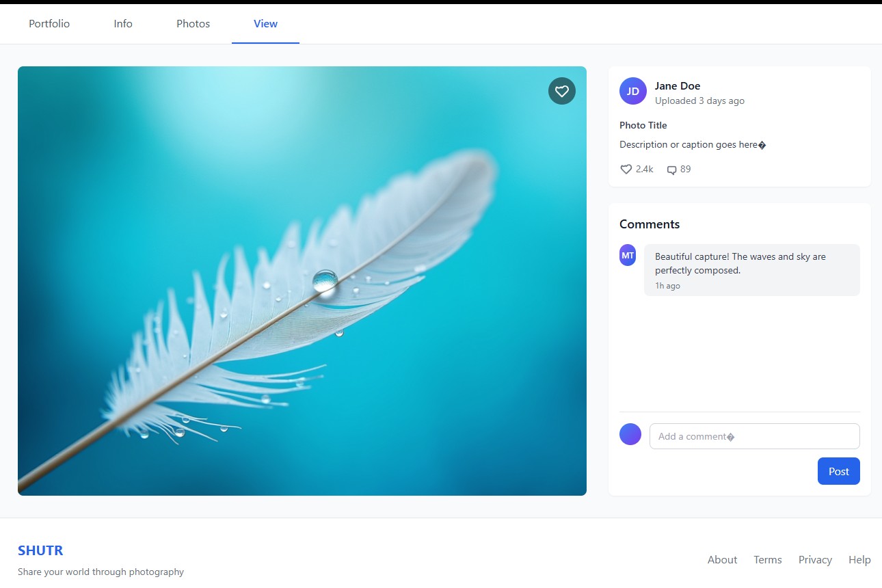Click the 2.4k likes count
The height and width of the screenshot is (588, 882).
point(644,170)
